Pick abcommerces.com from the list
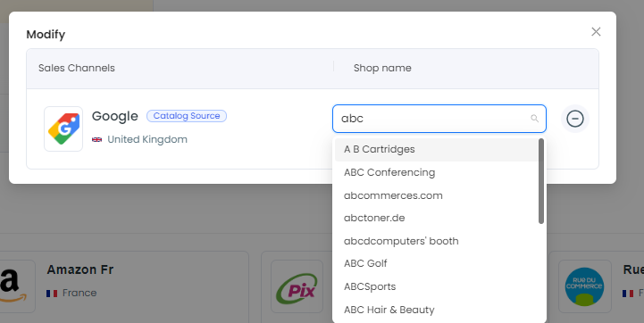The height and width of the screenshot is (323, 644). click(437, 195)
